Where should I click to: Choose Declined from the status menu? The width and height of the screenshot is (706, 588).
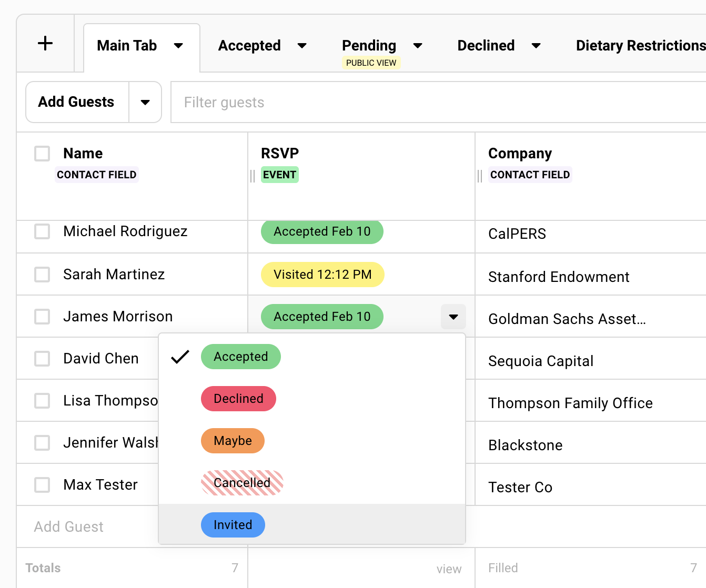[x=238, y=399]
